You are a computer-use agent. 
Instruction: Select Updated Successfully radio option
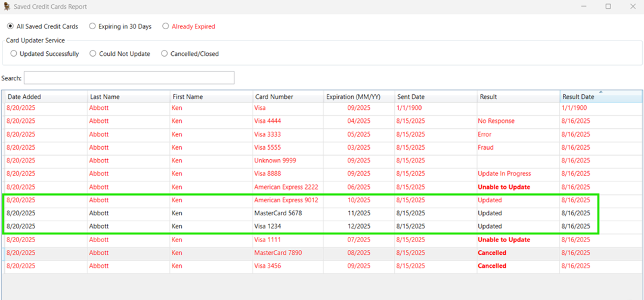pyautogui.click(x=14, y=54)
